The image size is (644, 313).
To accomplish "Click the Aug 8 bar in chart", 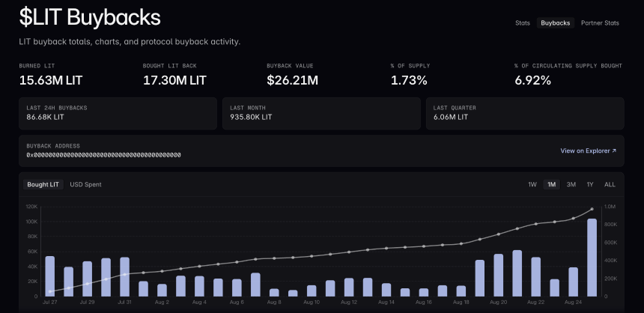I will [x=274, y=293].
